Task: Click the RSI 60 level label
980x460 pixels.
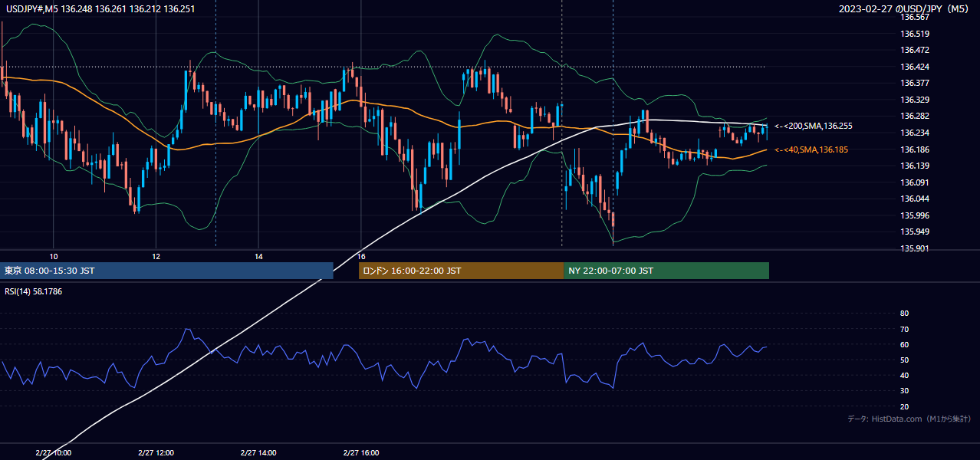Action: pyautogui.click(x=904, y=344)
